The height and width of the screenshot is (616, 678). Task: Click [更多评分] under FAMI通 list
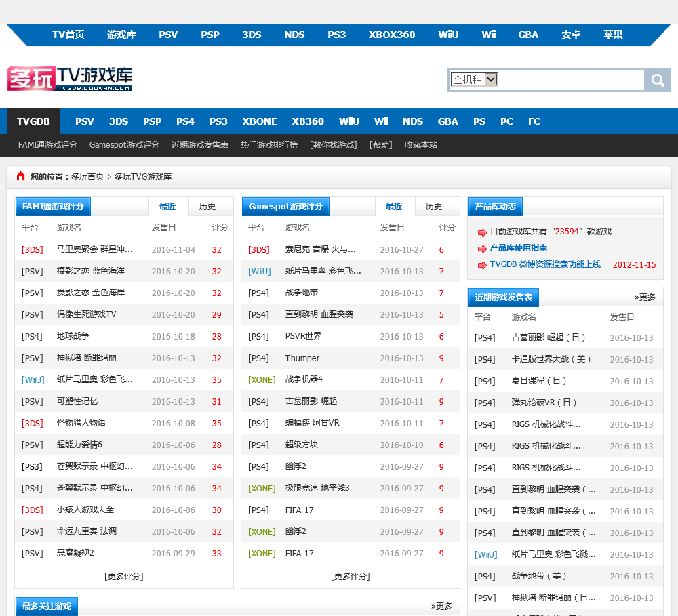(x=123, y=576)
